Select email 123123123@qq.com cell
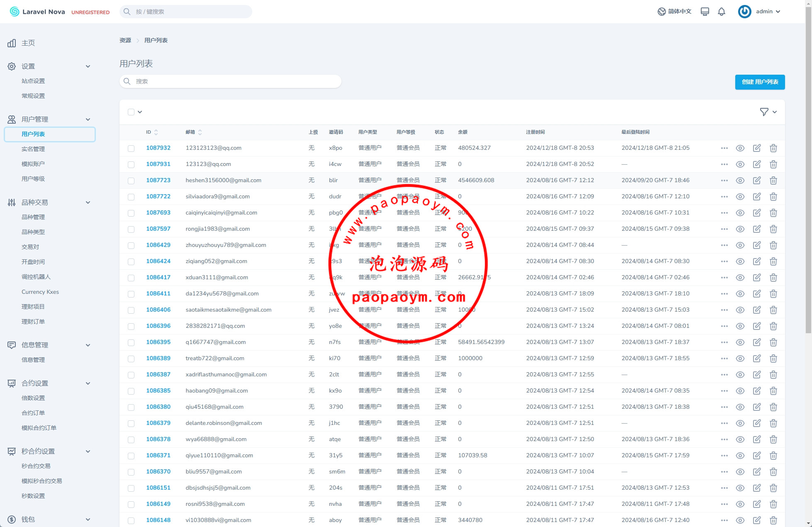The image size is (812, 527). (x=213, y=148)
